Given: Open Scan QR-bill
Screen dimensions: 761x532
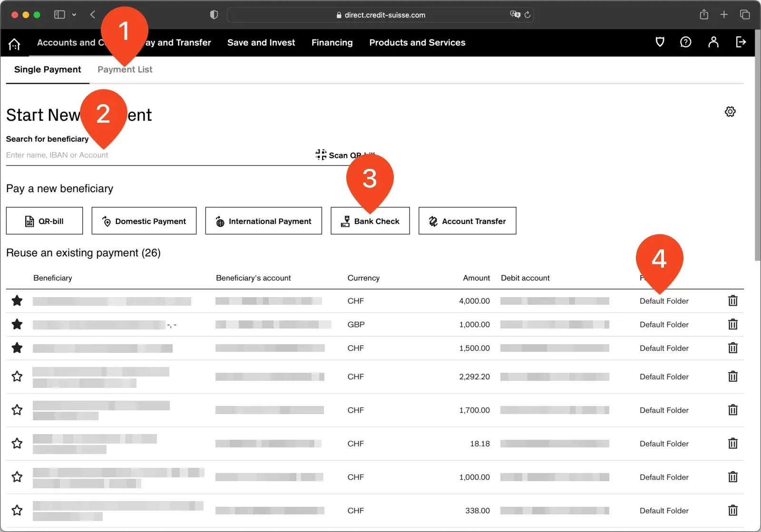Looking at the screenshot, I should pyautogui.click(x=346, y=155).
